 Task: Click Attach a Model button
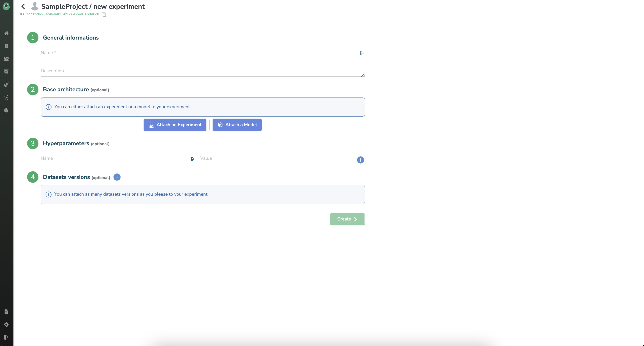click(x=237, y=125)
